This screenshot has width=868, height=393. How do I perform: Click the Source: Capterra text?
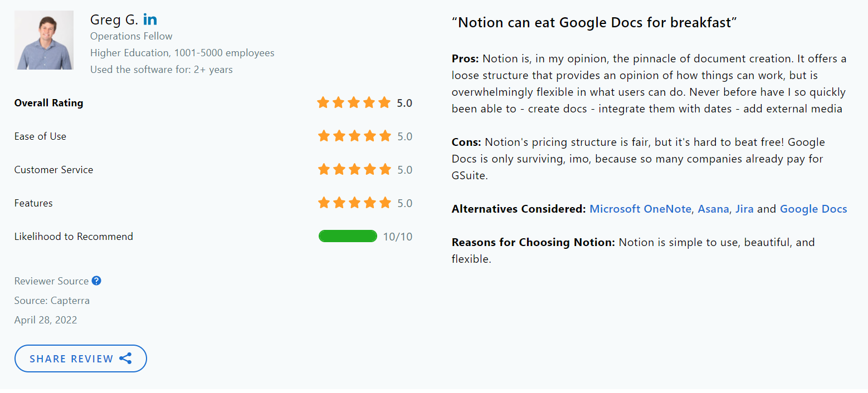point(51,300)
